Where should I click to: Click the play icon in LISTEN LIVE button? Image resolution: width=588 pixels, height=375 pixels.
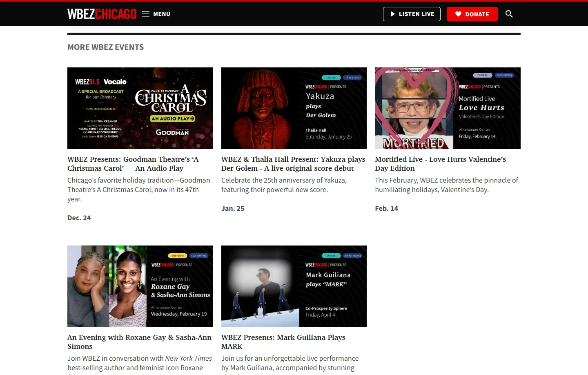coord(392,14)
